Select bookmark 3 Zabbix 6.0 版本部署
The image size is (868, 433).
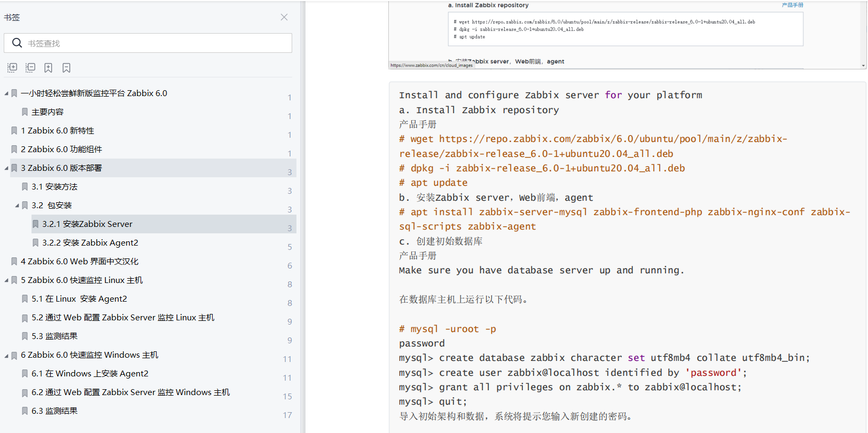(x=61, y=168)
